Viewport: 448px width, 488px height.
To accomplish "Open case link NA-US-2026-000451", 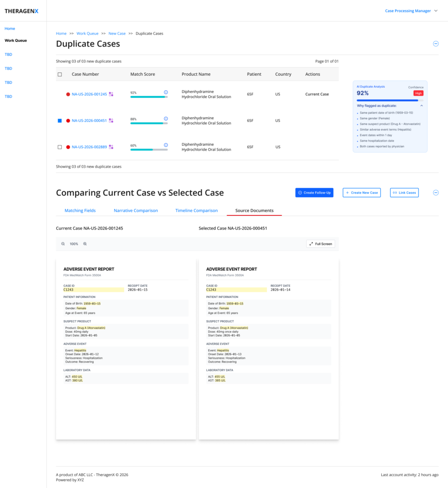I will (89, 121).
